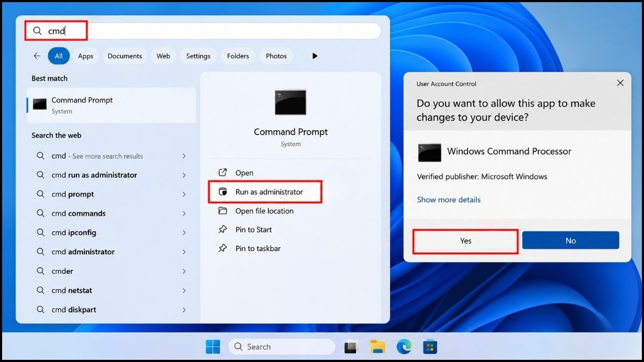Click the pin icon beside Pin to Start
This screenshot has width=644, height=362.
[223, 230]
